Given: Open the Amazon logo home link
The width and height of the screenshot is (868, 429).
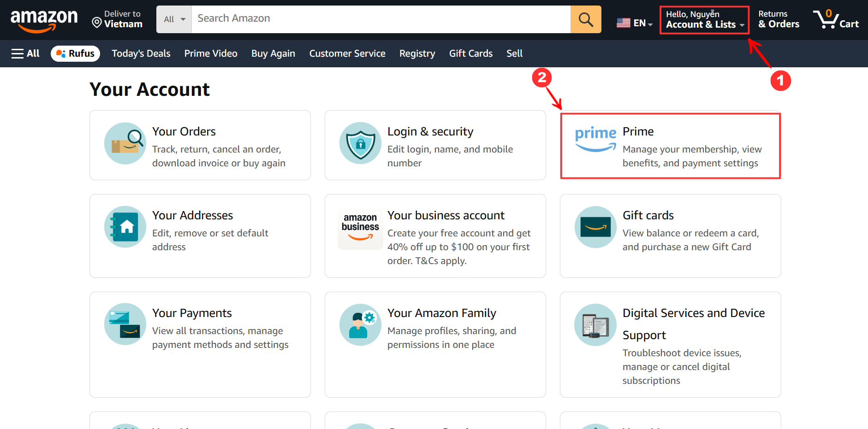Looking at the screenshot, I should [44, 21].
